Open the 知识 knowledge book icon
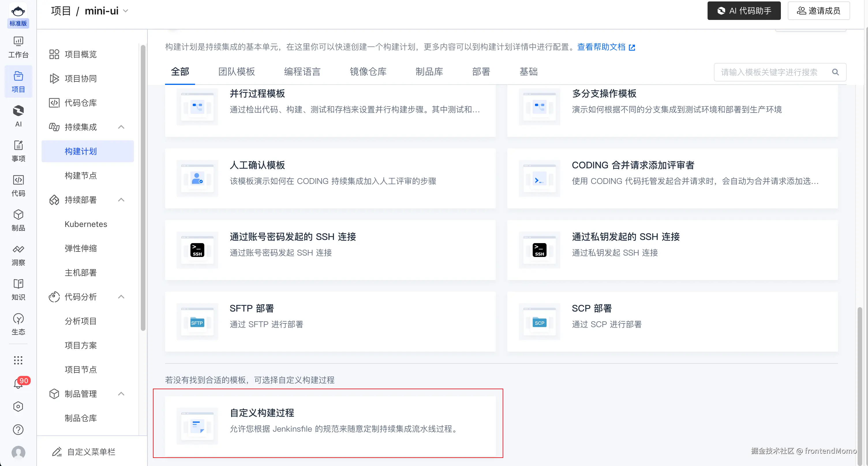Screen dimensions: 868x466 pos(18,289)
